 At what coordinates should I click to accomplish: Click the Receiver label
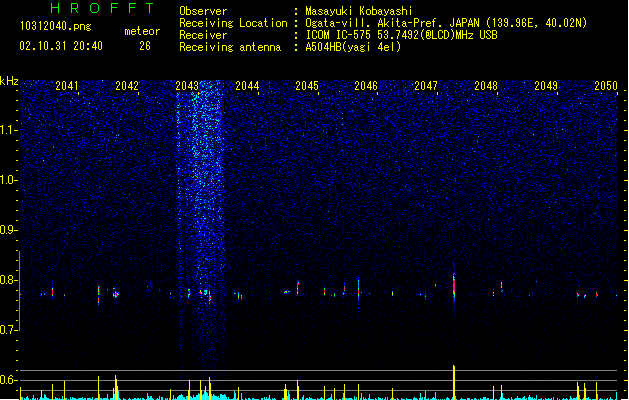click(x=203, y=35)
